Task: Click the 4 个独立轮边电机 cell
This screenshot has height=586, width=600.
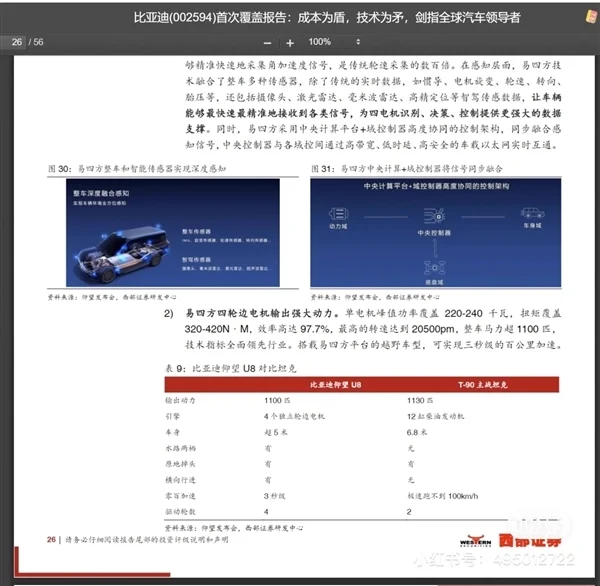Action: [x=294, y=416]
